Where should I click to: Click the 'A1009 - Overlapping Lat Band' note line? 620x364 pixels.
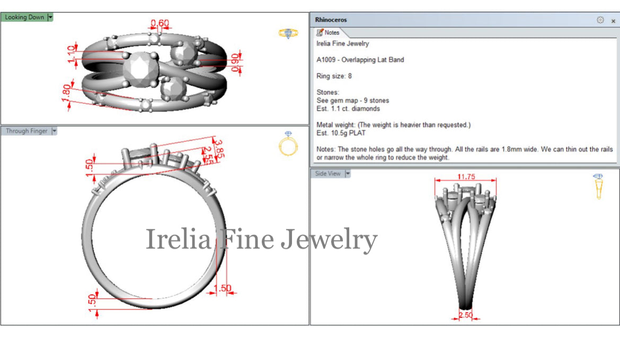coord(360,60)
